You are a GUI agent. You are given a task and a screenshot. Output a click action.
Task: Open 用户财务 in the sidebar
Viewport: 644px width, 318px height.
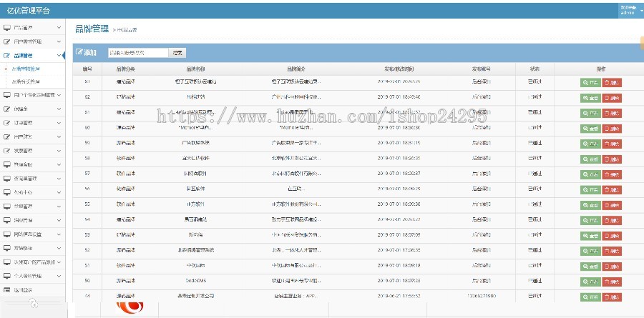[23, 136]
